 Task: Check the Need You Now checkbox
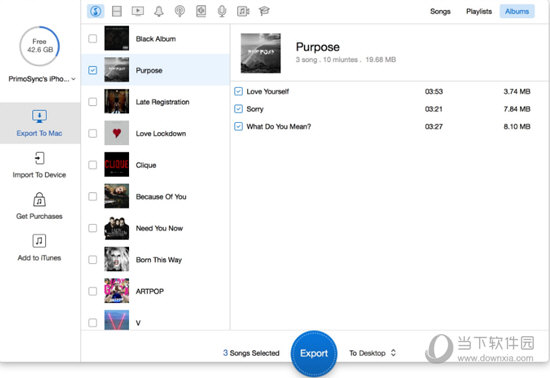[x=93, y=228]
